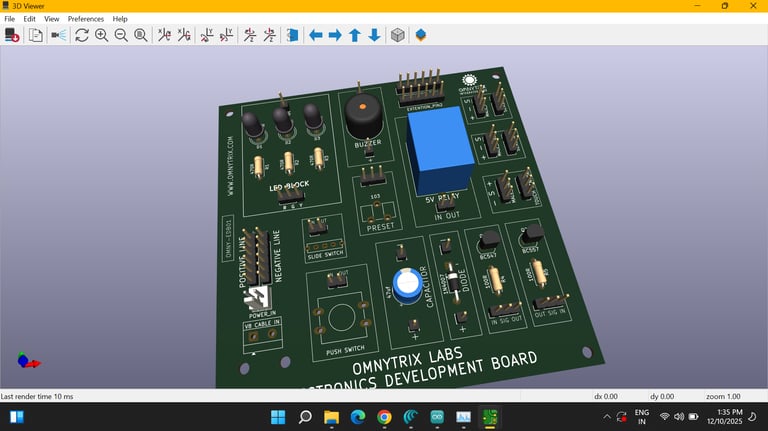Rotate board counterclockwise around Y axis
Image resolution: width=768 pixels, height=431 pixels.
pyautogui.click(x=226, y=35)
